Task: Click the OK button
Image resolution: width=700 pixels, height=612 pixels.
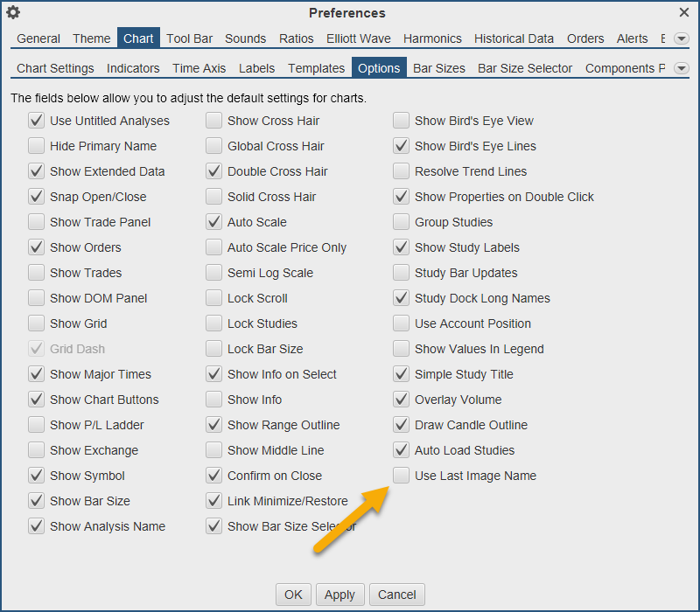Action: click(293, 595)
